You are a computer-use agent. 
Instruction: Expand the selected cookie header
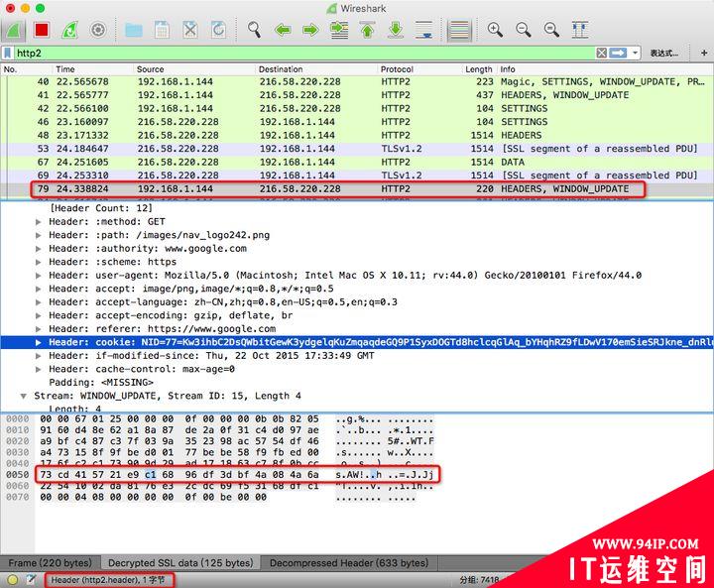point(39,342)
